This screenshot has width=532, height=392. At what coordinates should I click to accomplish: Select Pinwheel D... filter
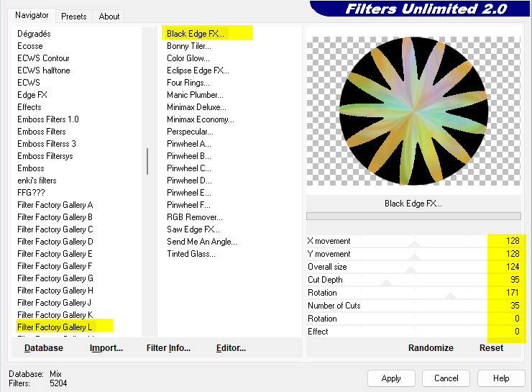[x=189, y=181]
